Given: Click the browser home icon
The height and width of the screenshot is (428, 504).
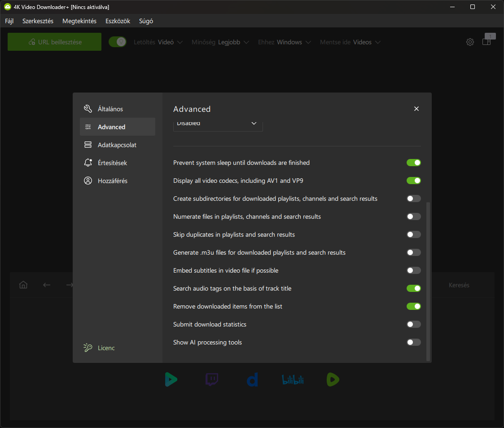Looking at the screenshot, I should pyautogui.click(x=23, y=285).
